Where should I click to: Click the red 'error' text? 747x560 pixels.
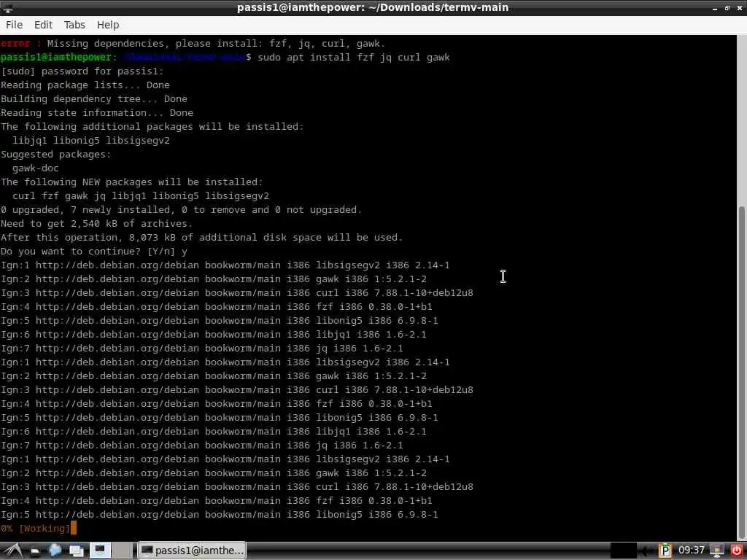(15, 43)
